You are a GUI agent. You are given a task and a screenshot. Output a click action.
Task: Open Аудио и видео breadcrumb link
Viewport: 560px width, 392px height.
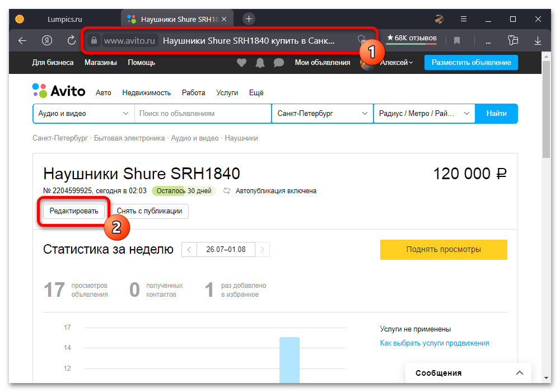(x=195, y=138)
